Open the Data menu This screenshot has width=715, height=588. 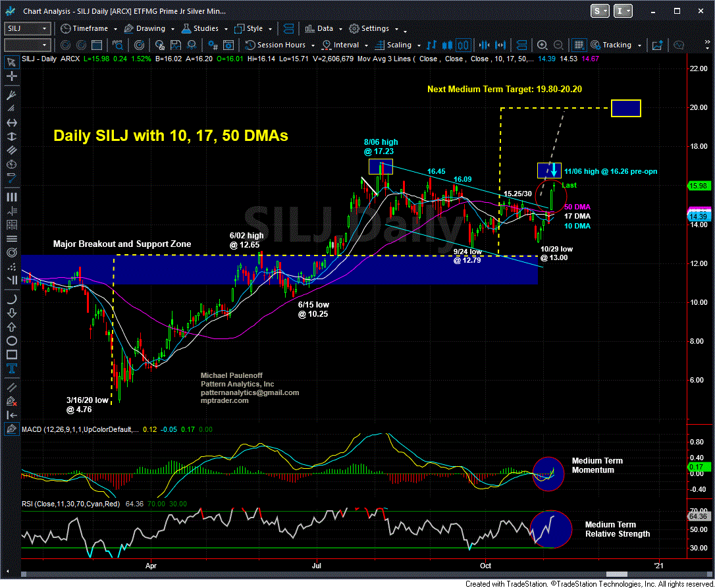(319, 28)
